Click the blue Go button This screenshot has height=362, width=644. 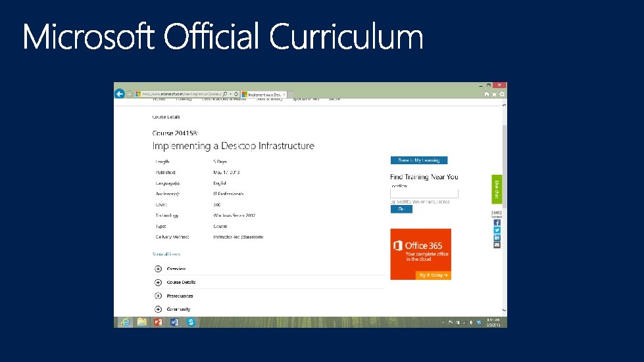(401, 209)
